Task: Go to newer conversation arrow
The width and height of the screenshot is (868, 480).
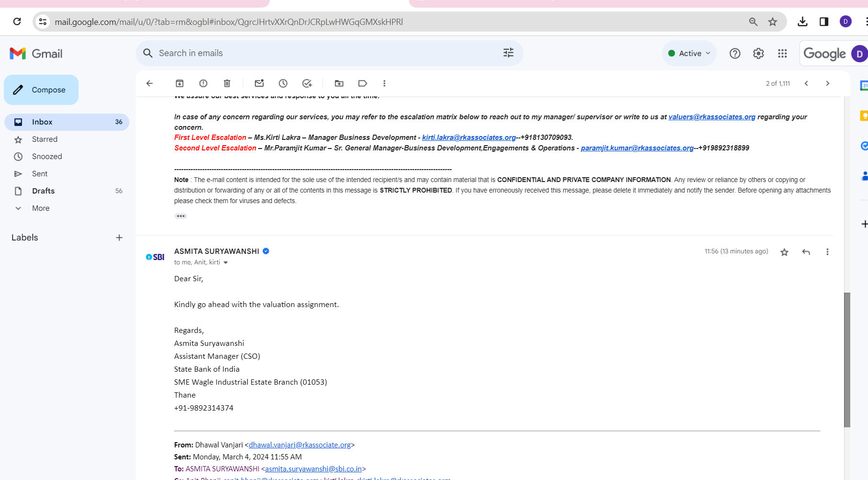Action: tap(806, 83)
